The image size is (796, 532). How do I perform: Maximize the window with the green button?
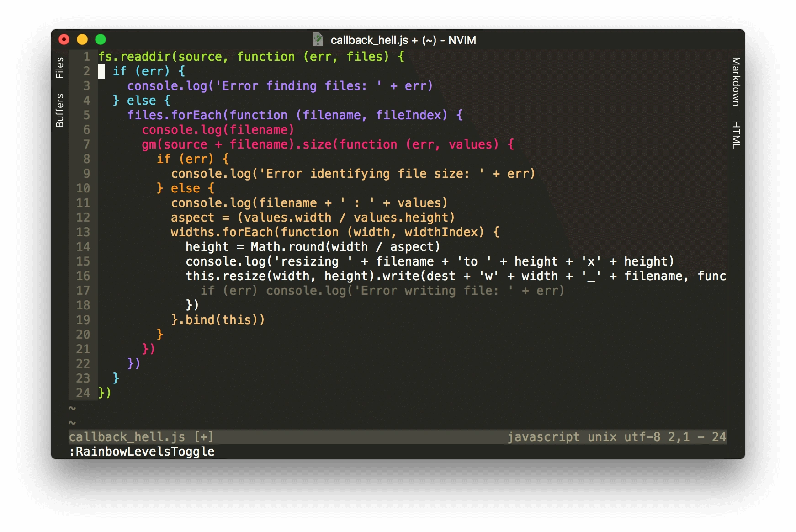(x=101, y=40)
